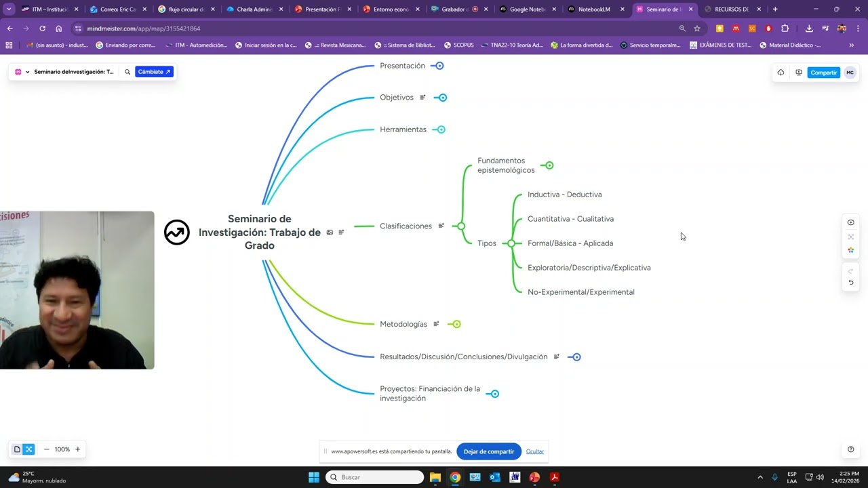This screenshot has height=488, width=868.
Task: Click the Cámbiate upgrade button
Action: pos(154,72)
